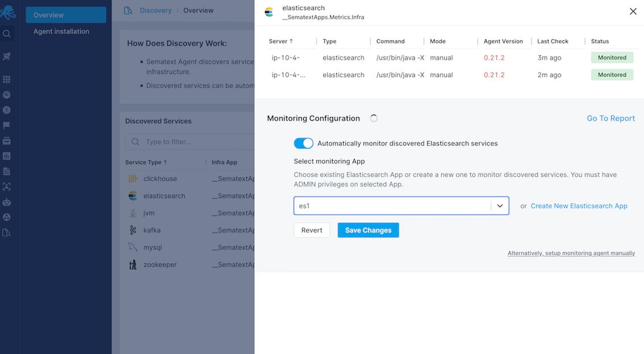Click the Sematext octopus logo
The image size is (644, 354).
pos(8,12)
